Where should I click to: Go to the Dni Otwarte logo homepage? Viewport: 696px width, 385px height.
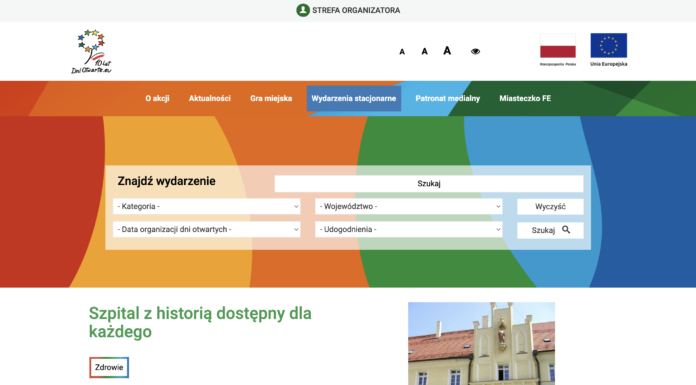point(92,52)
